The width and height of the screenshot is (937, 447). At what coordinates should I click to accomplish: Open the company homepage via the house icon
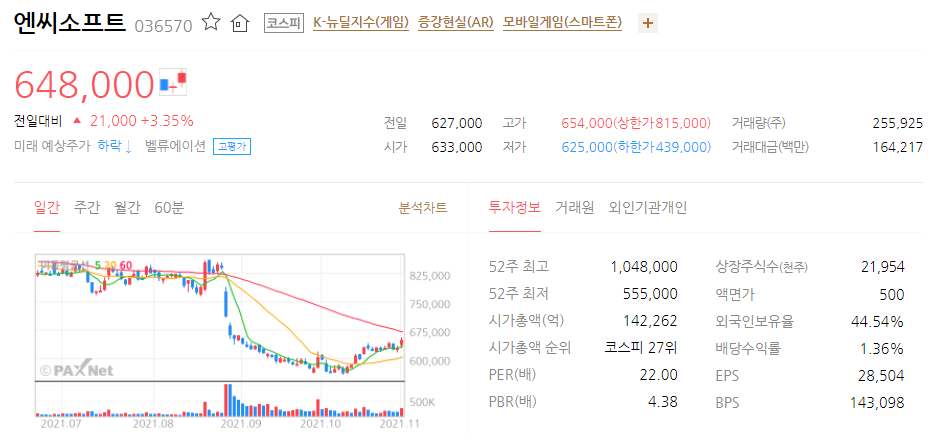coord(239,24)
